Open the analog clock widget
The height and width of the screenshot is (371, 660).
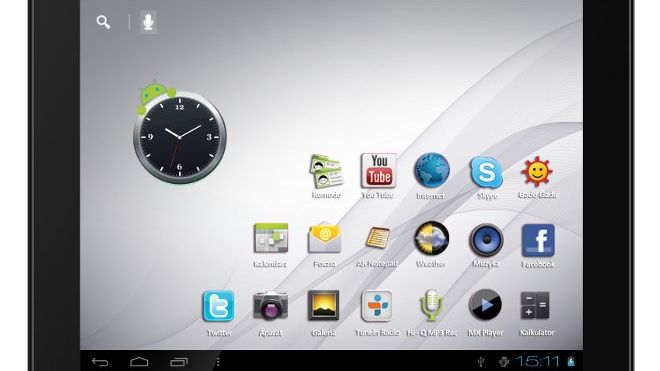[180, 137]
